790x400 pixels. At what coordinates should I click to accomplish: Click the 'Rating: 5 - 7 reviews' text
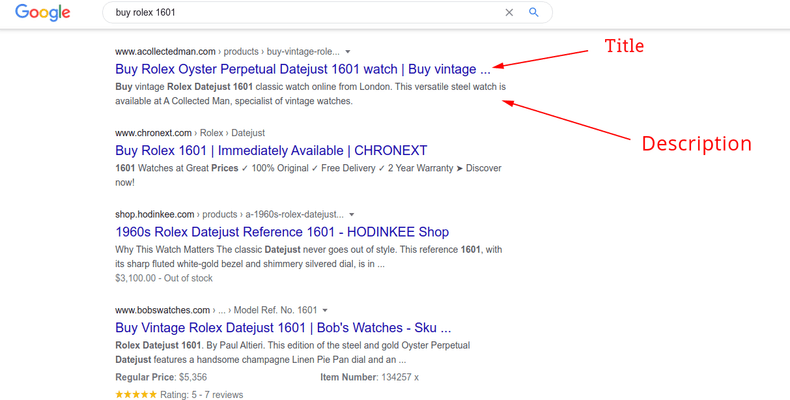[x=202, y=395]
